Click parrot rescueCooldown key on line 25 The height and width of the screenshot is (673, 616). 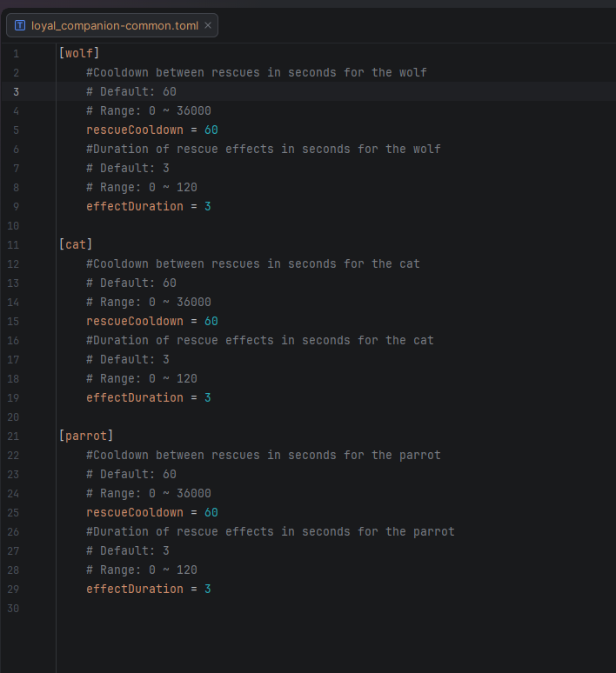[135, 512]
